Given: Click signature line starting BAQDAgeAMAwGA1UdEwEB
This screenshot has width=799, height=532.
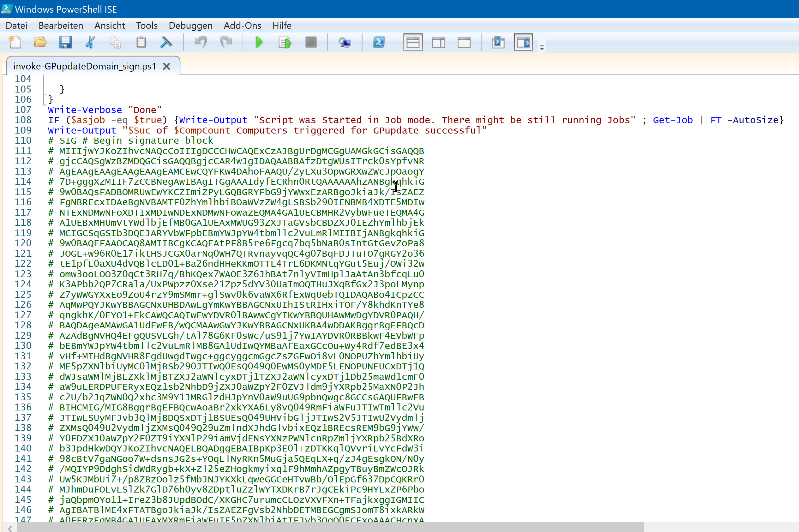Looking at the screenshot, I should (236, 325).
